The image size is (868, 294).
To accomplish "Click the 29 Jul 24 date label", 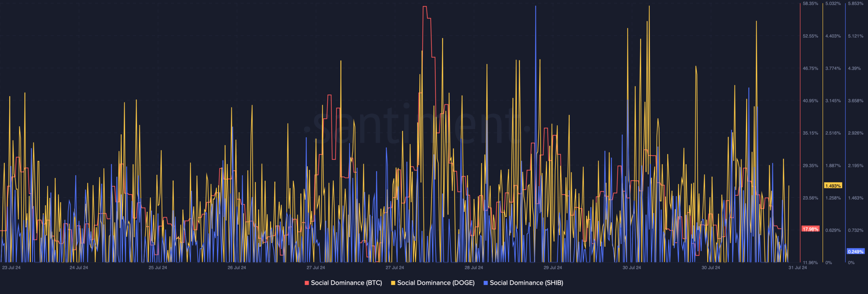I will [553, 268].
